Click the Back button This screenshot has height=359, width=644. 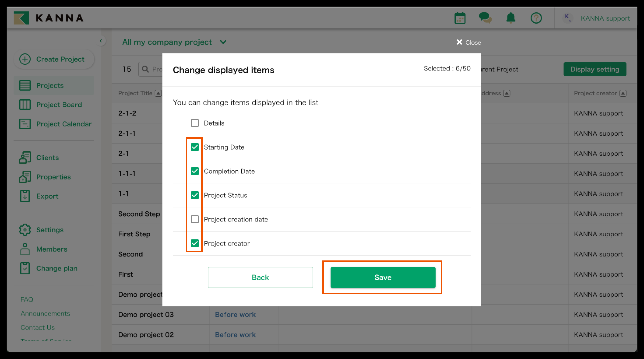tap(260, 277)
